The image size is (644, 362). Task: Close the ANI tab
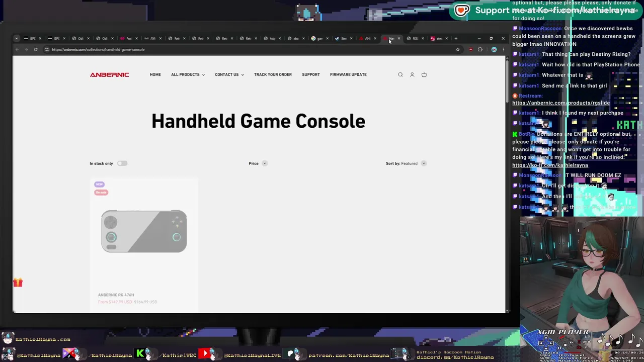click(x=375, y=38)
